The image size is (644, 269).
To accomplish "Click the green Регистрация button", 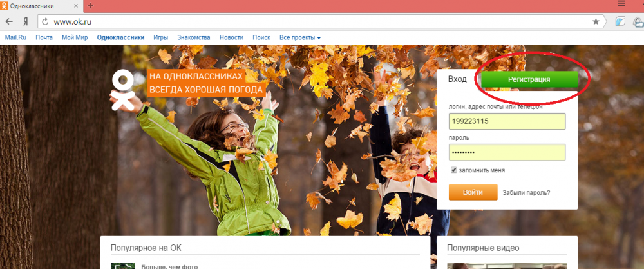I will pyautogui.click(x=529, y=80).
